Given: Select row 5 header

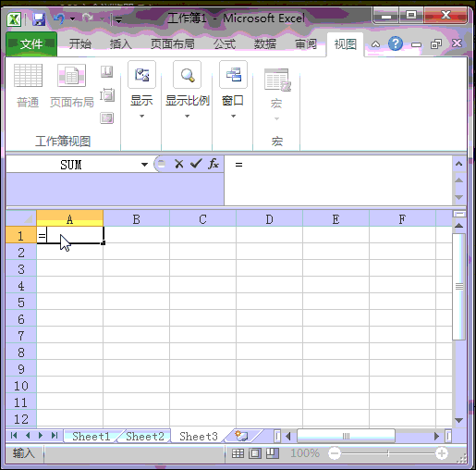Looking at the screenshot, I should pos(21,303).
